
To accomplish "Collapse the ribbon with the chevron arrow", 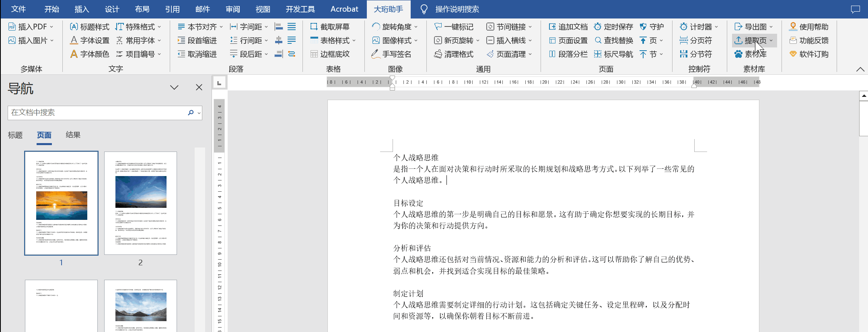I will coord(860,69).
